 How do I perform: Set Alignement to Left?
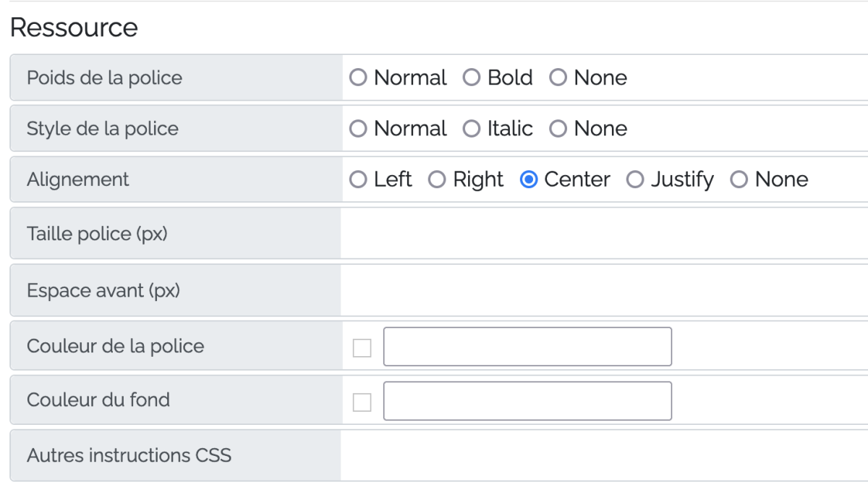tap(358, 179)
